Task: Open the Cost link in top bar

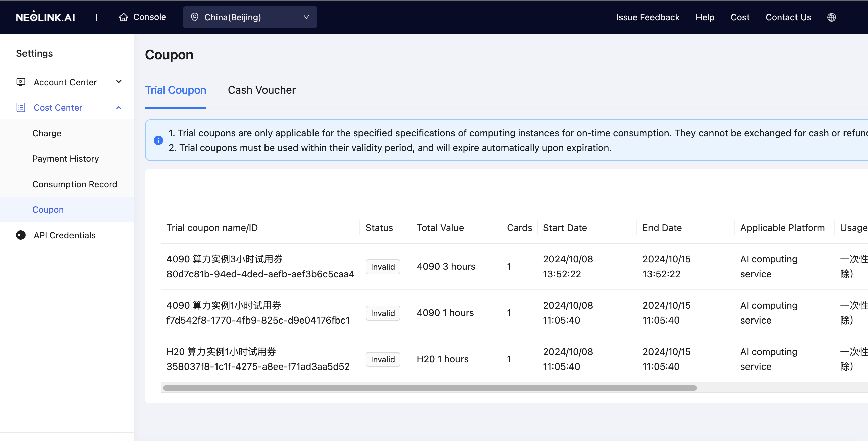Action: pos(740,17)
